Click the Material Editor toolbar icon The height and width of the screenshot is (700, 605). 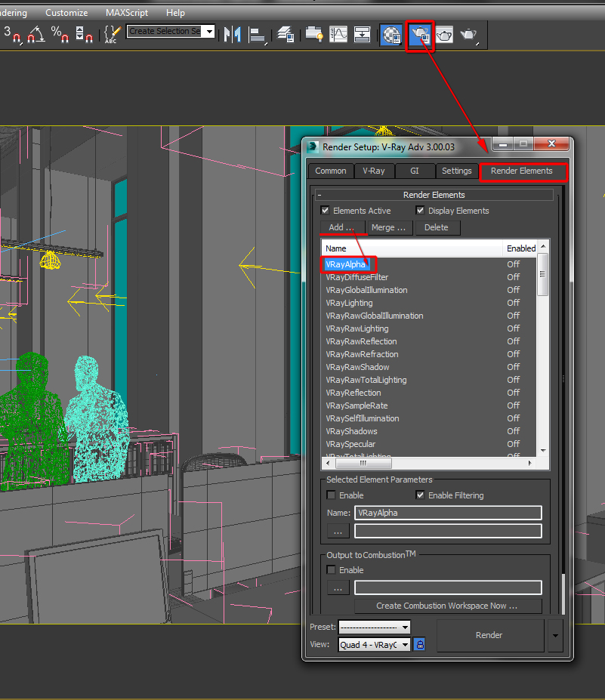390,35
